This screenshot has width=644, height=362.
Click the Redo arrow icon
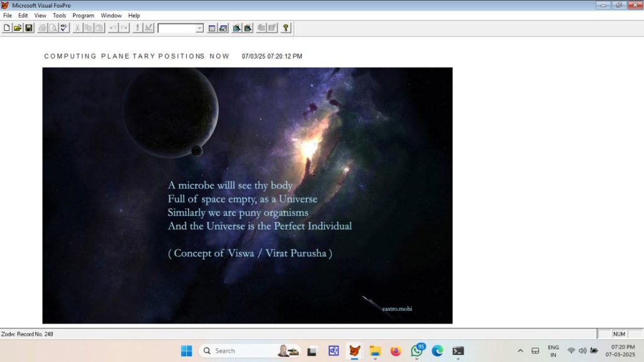[124, 28]
